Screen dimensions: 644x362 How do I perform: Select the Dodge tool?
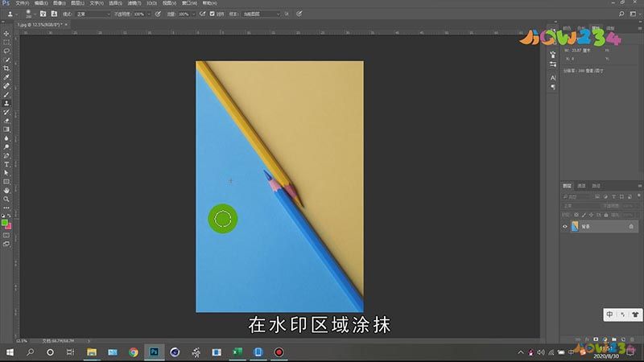pyautogui.click(x=6, y=147)
